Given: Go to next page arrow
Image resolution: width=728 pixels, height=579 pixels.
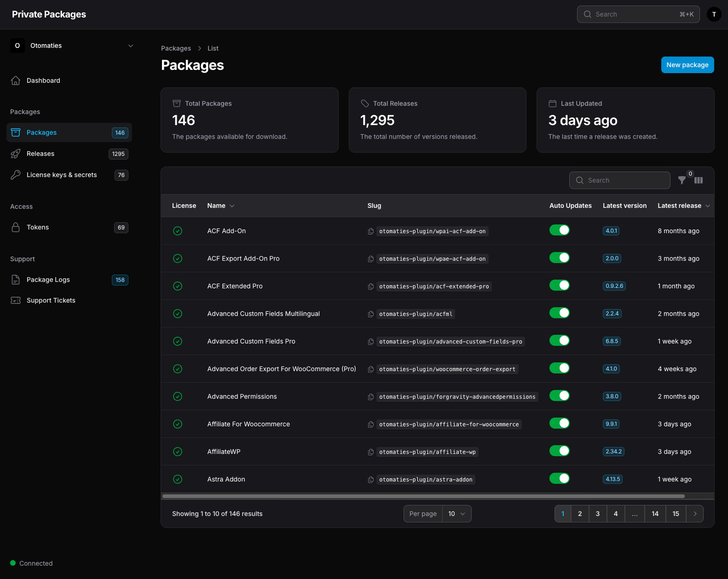Looking at the screenshot, I should [695, 514].
